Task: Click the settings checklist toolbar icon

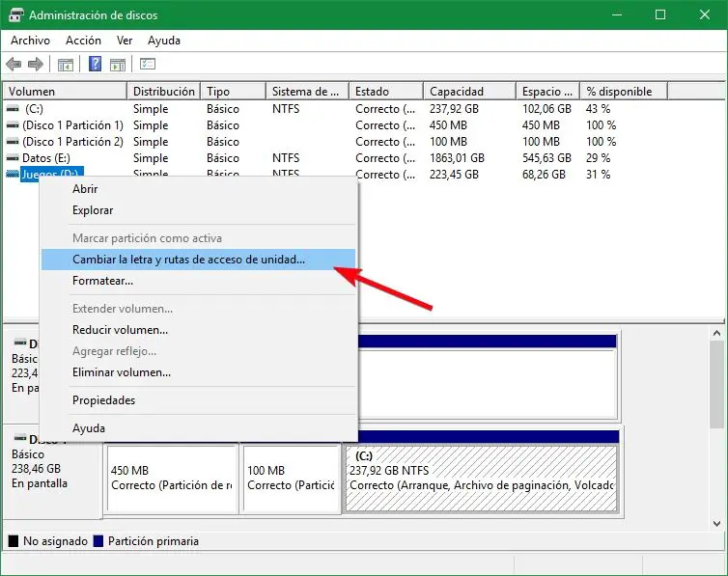Action: [148, 64]
